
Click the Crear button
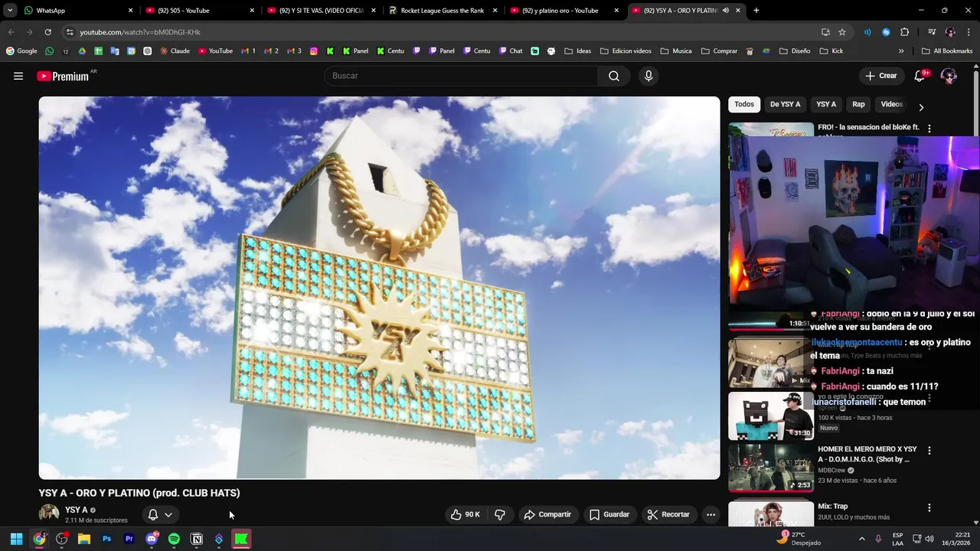click(880, 76)
